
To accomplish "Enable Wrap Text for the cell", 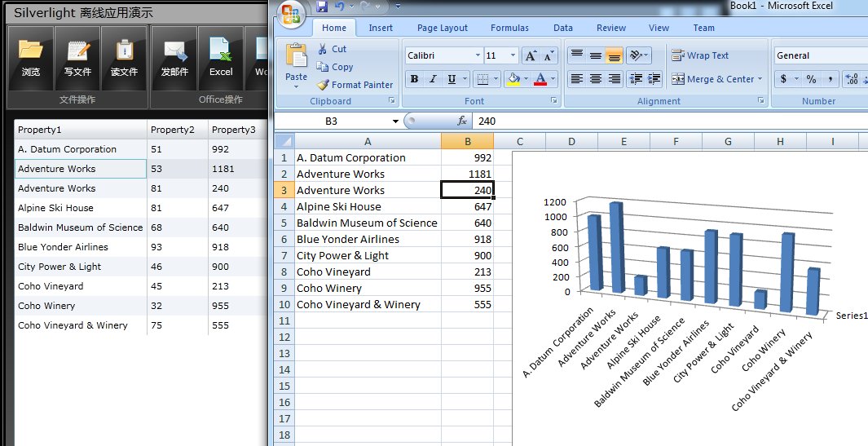I will click(x=700, y=55).
